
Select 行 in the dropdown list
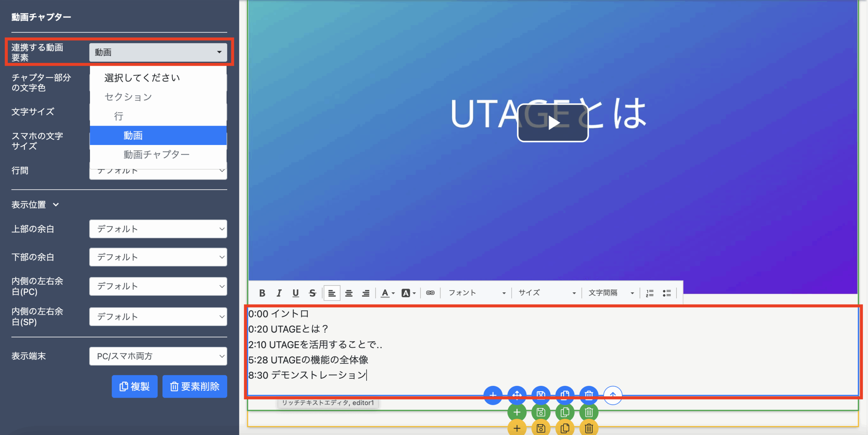[158, 116]
